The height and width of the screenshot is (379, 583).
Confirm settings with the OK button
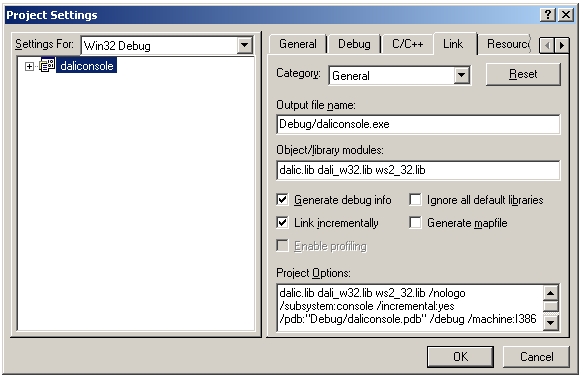tap(460, 357)
